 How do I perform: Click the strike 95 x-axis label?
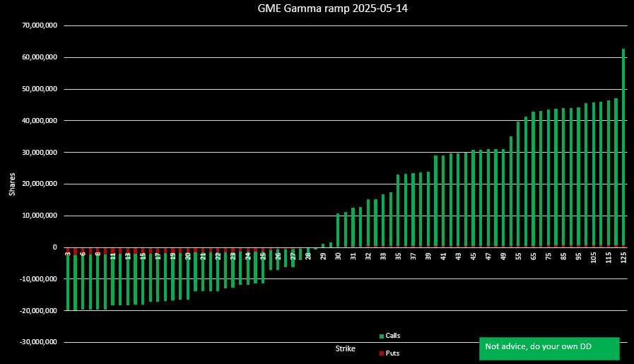click(579, 257)
